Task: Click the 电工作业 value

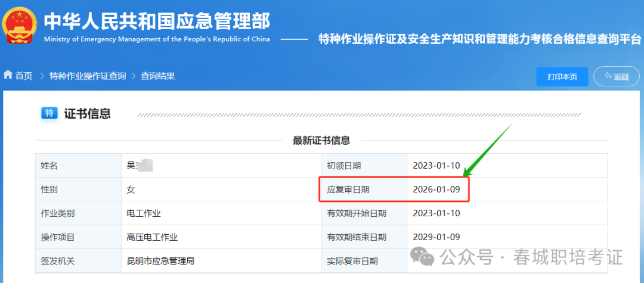Action: (x=144, y=213)
